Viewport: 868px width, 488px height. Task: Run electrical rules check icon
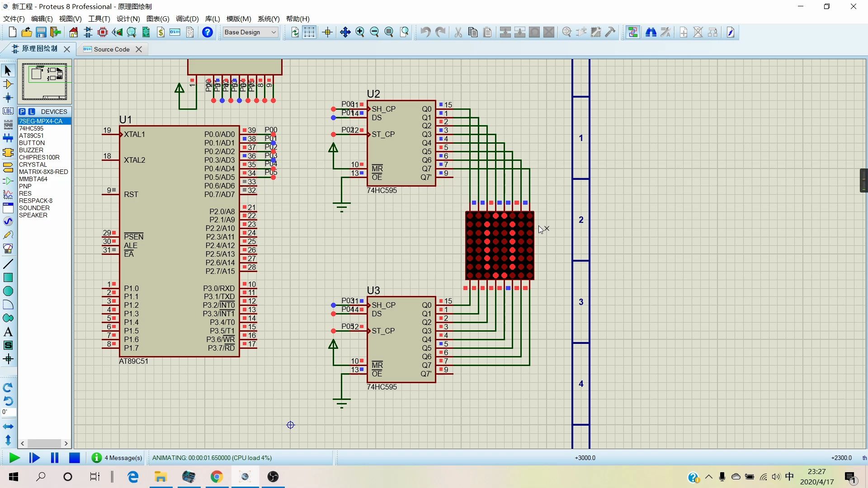[x=731, y=32]
